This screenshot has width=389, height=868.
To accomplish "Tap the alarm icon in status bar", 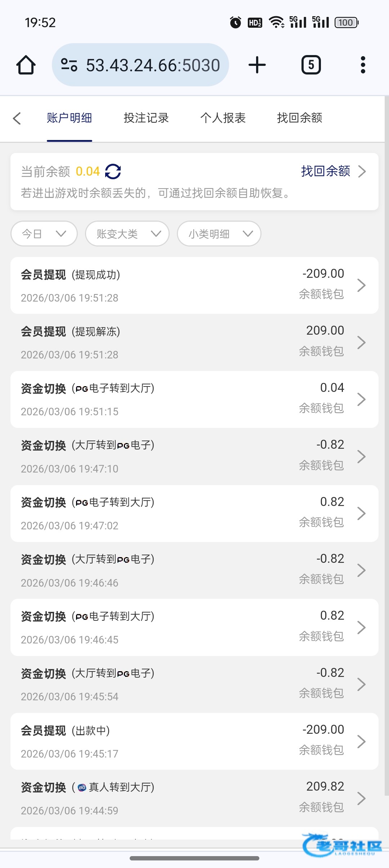I will click(236, 23).
